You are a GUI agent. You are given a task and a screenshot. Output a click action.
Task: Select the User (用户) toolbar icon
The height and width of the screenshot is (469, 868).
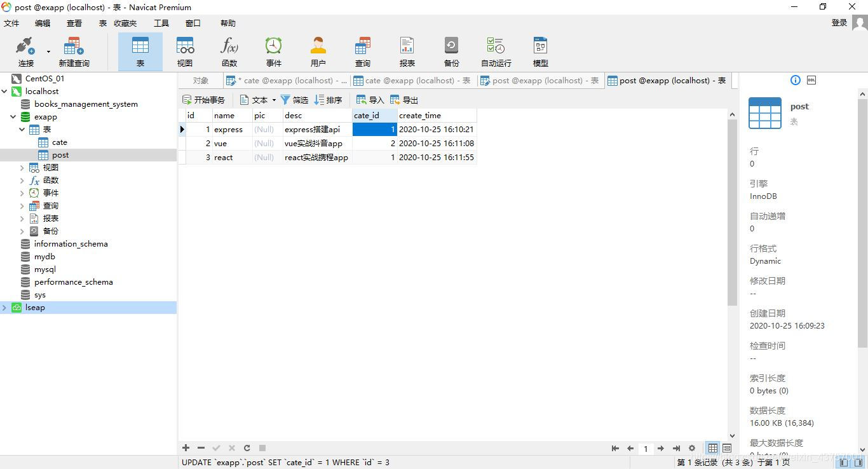[x=318, y=52]
